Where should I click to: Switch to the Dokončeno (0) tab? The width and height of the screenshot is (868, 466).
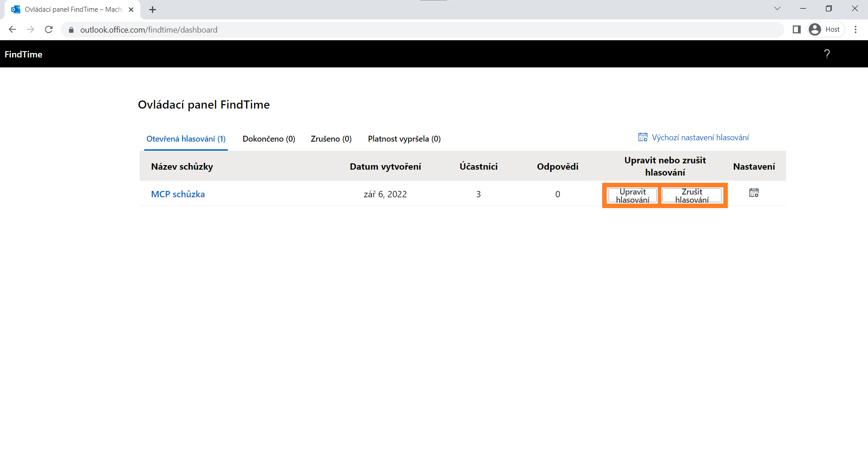269,139
